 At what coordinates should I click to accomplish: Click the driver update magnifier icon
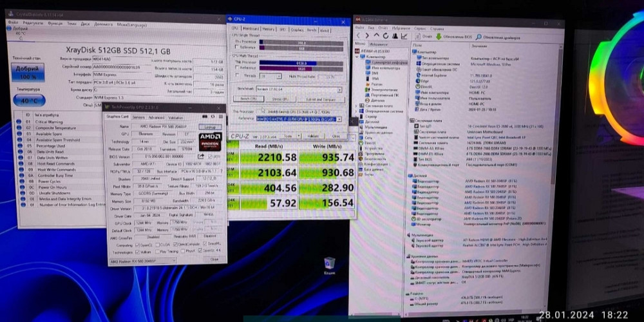pos(478,37)
